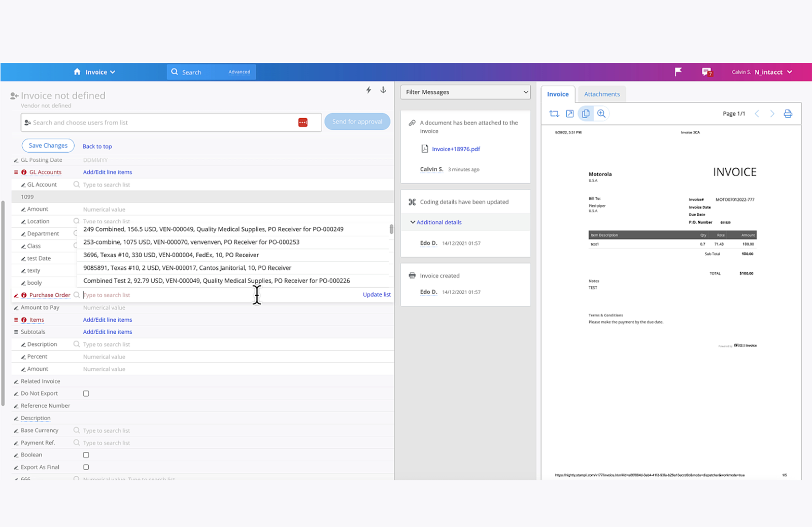Check the Do Not Export checkbox

[x=86, y=394]
